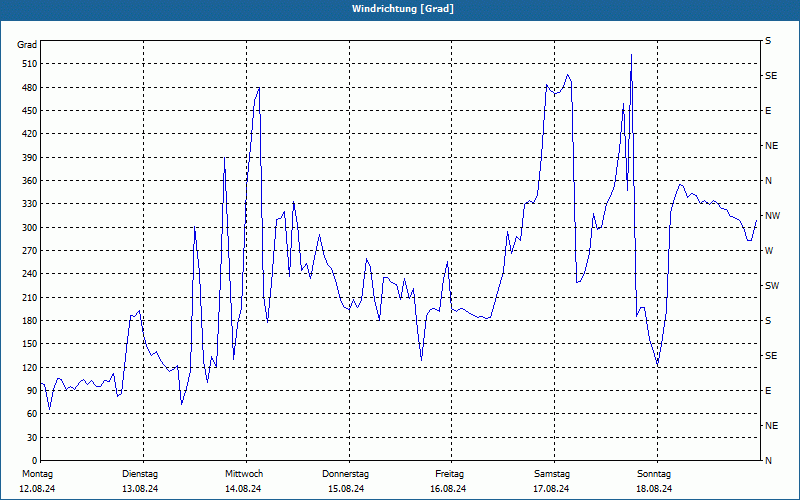
Task: Click the date 12.08.24
Action: [37, 489]
